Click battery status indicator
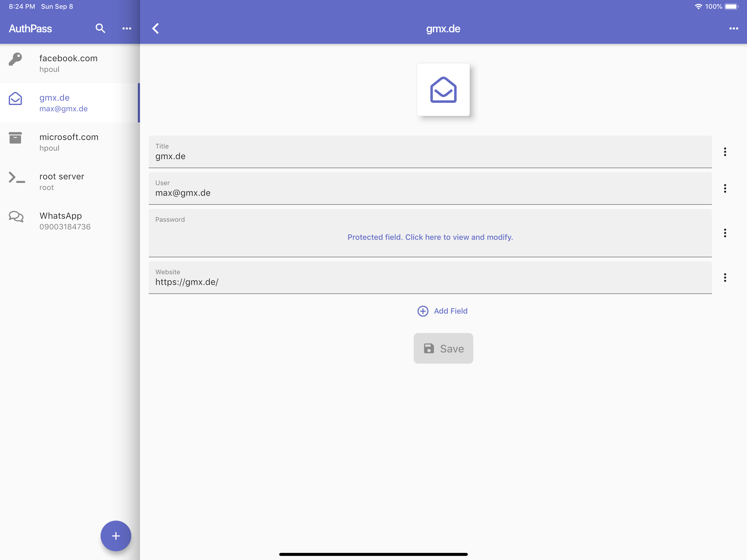 (x=731, y=6)
